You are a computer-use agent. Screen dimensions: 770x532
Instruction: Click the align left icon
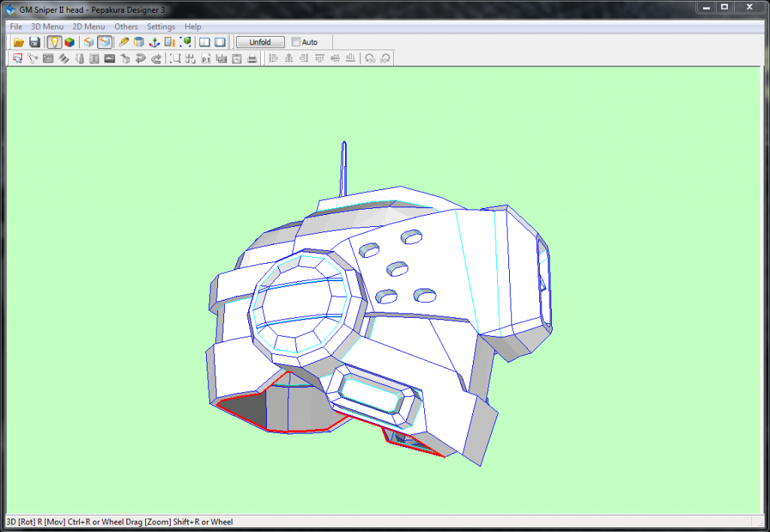pyautogui.click(x=274, y=59)
